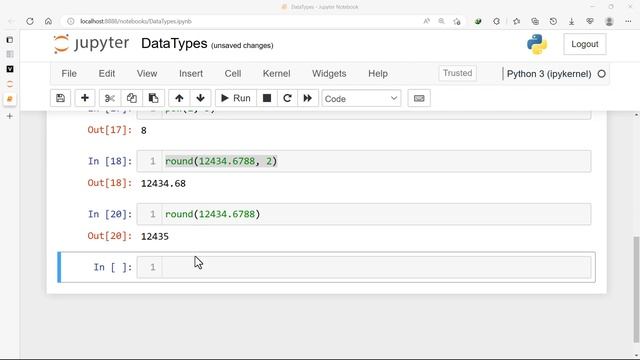640x360 pixels.
Task: Click the kernel idle circle indicator
Action: (602, 74)
